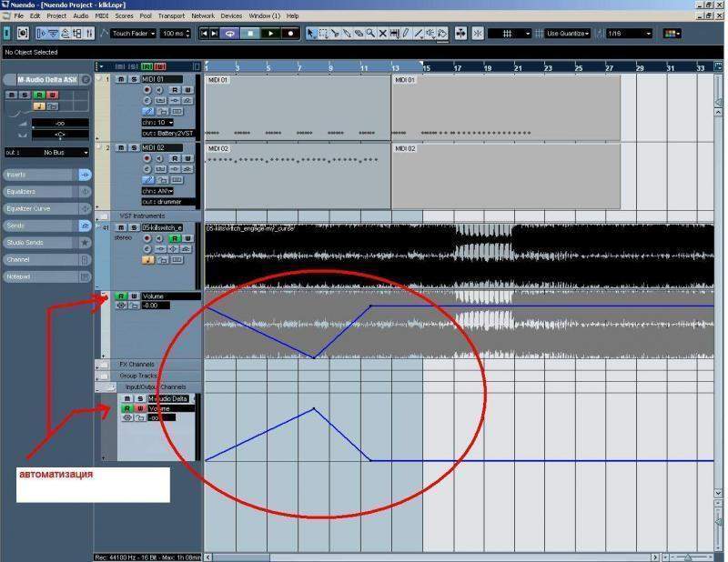Toggle musical timebase on 05-killswitch track
Screen dimensions: 728x562
tap(147, 260)
